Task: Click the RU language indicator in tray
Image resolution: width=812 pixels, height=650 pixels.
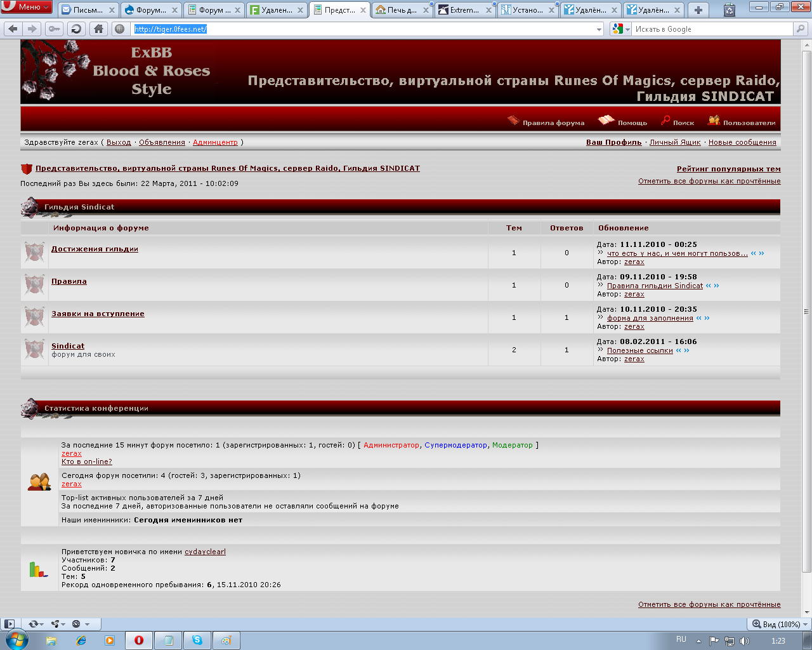Action: point(681,640)
